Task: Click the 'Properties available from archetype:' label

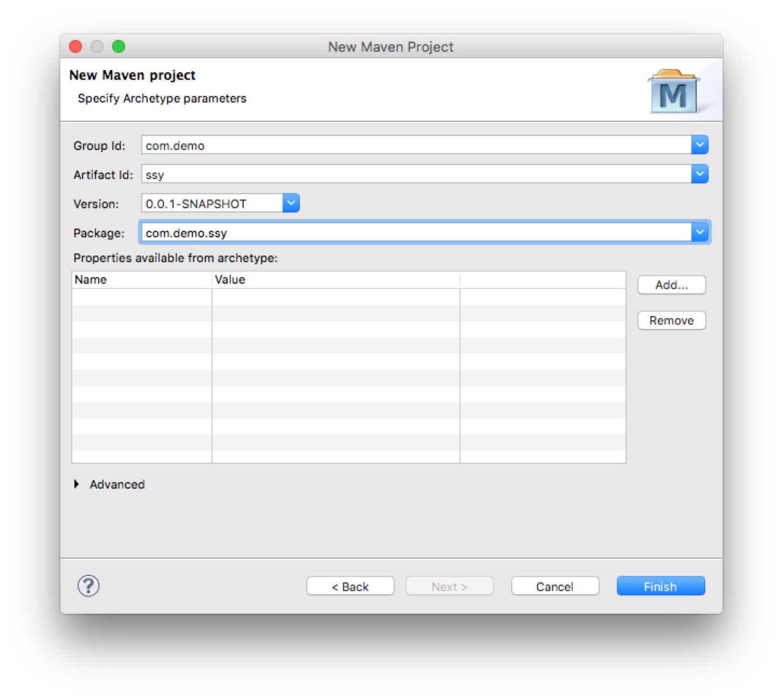Action: (x=175, y=258)
